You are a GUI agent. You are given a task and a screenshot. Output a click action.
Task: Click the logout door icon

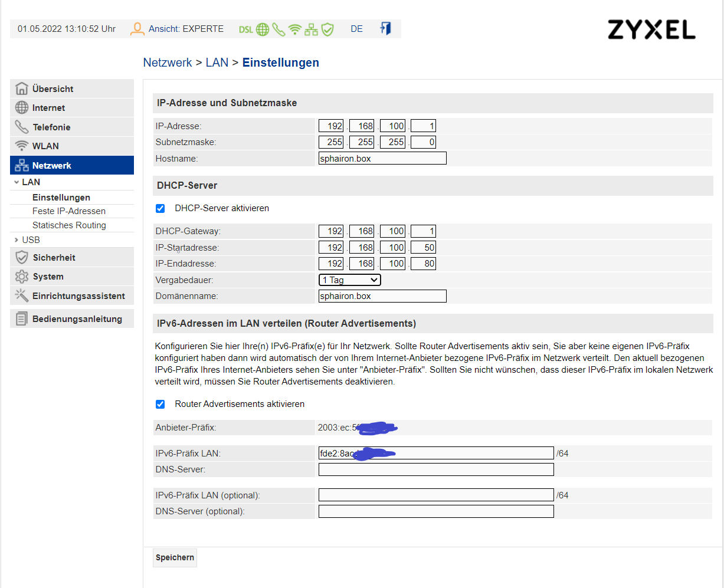click(x=385, y=28)
